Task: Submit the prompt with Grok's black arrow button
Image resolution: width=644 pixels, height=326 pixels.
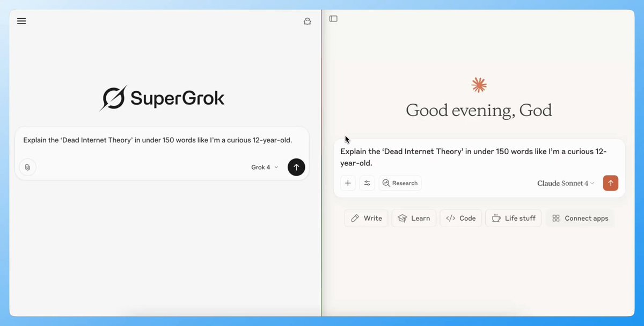Action: (x=296, y=167)
